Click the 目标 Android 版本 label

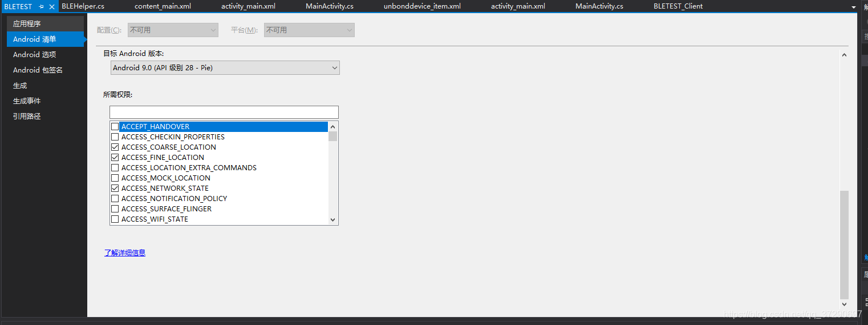coord(133,53)
